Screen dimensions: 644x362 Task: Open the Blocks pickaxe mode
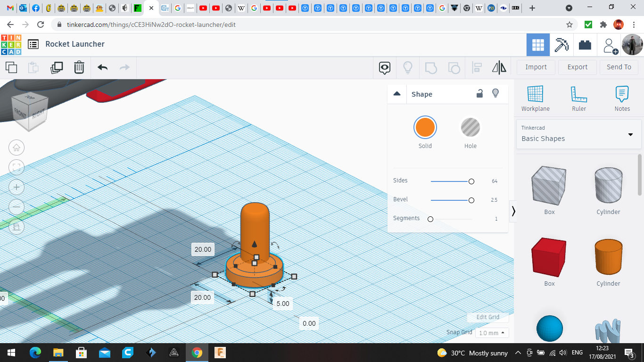coord(561,45)
